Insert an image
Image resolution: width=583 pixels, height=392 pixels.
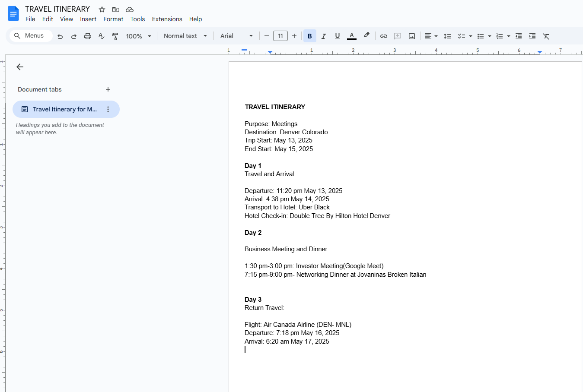[412, 36]
